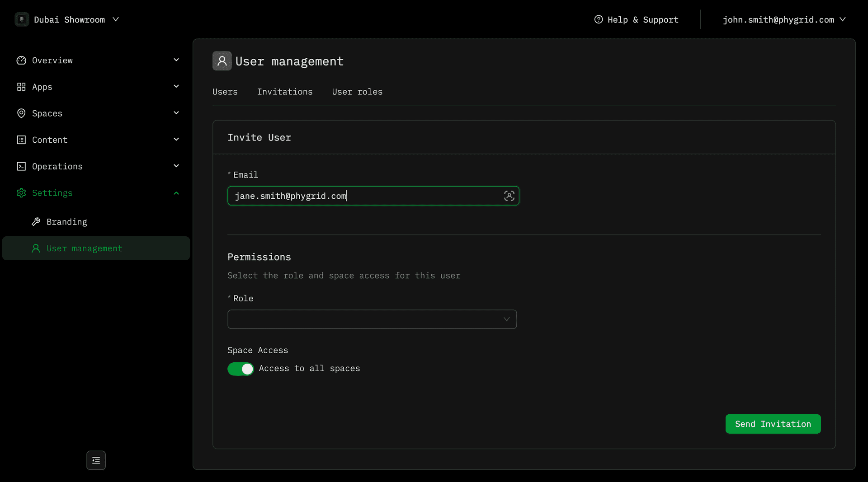
Task: Click the Content list icon in the sidebar
Action: pos(21,140)
